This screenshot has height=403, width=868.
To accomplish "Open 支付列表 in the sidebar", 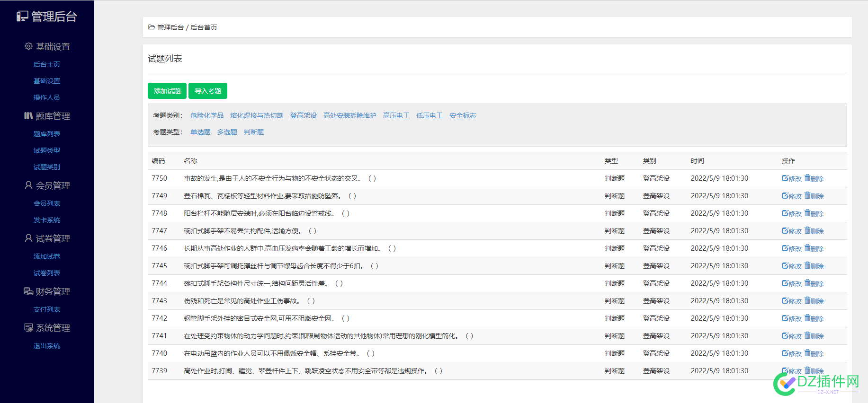I will point(47,309).
